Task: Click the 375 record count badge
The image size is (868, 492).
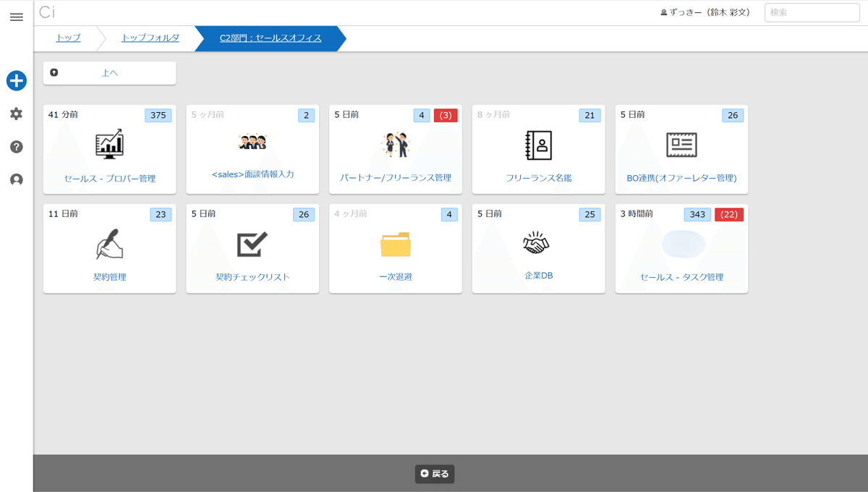Action: 158,115
